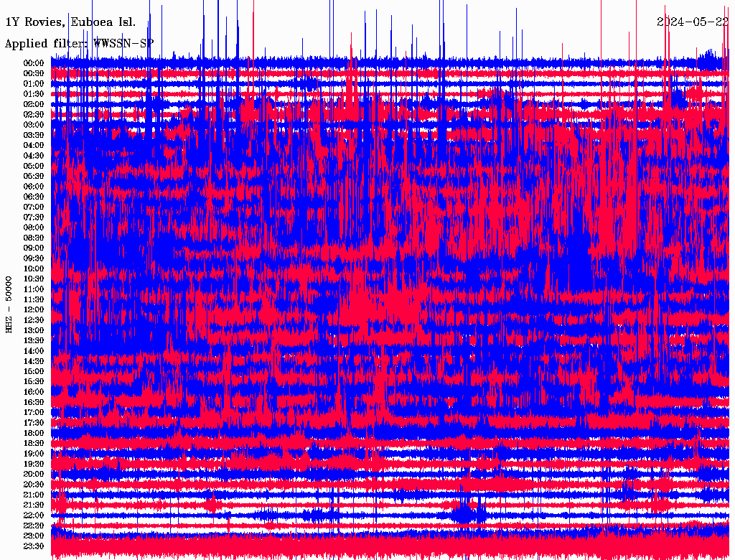Select the 08:30 time label

click(34, 238)
